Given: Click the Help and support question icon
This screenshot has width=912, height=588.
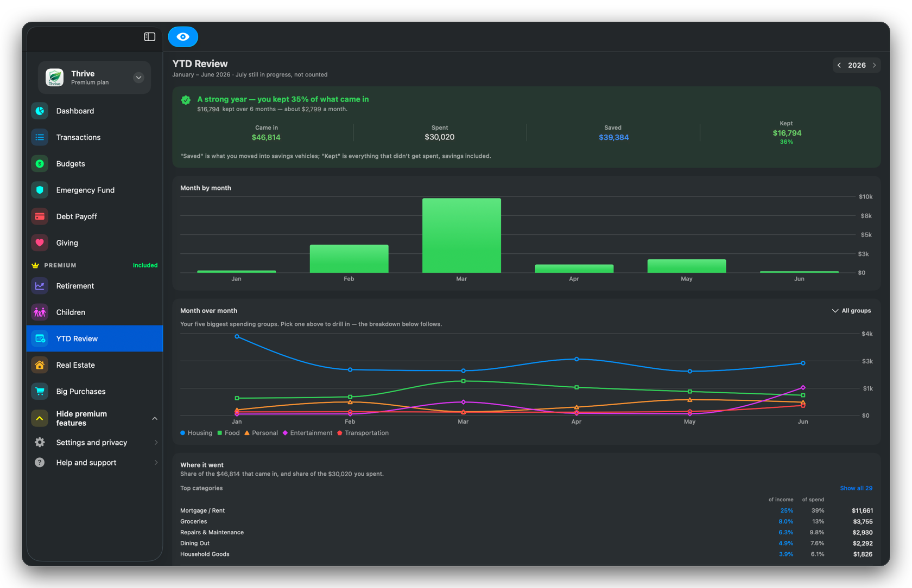Looking at the screenshot, I should (40, 463).
